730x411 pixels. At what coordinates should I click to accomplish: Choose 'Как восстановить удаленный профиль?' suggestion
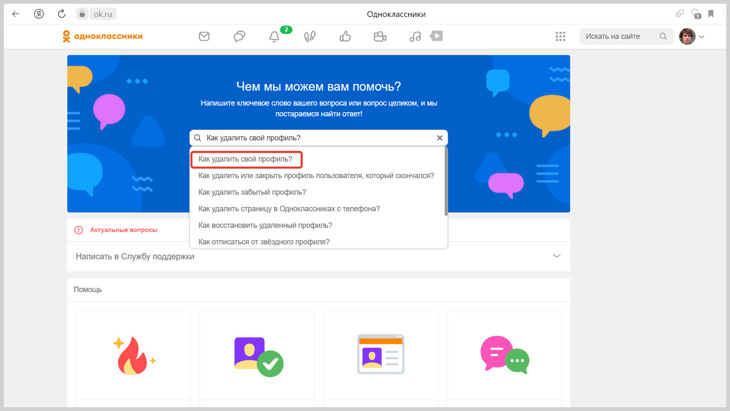click(x=265, y=225)
